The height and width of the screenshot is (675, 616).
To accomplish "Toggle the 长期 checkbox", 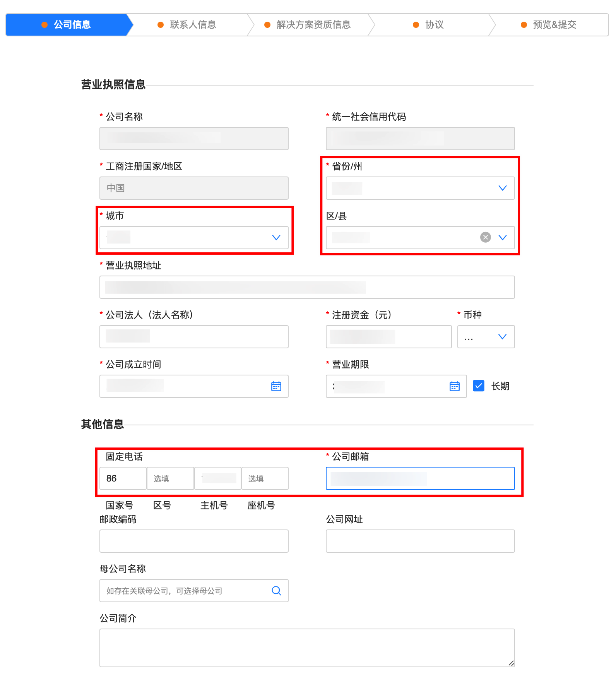I will pyautogui.click(x=479, y=386).
